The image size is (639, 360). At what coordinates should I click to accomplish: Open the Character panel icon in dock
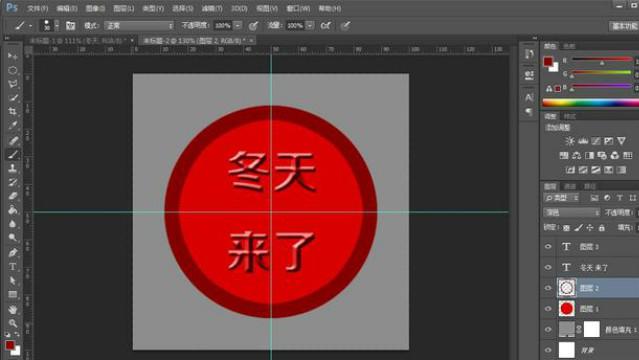click(x=529, y=97)
